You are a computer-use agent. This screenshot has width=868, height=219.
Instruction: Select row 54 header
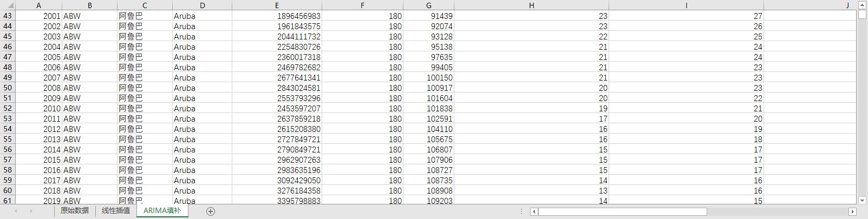coord(8,129)
